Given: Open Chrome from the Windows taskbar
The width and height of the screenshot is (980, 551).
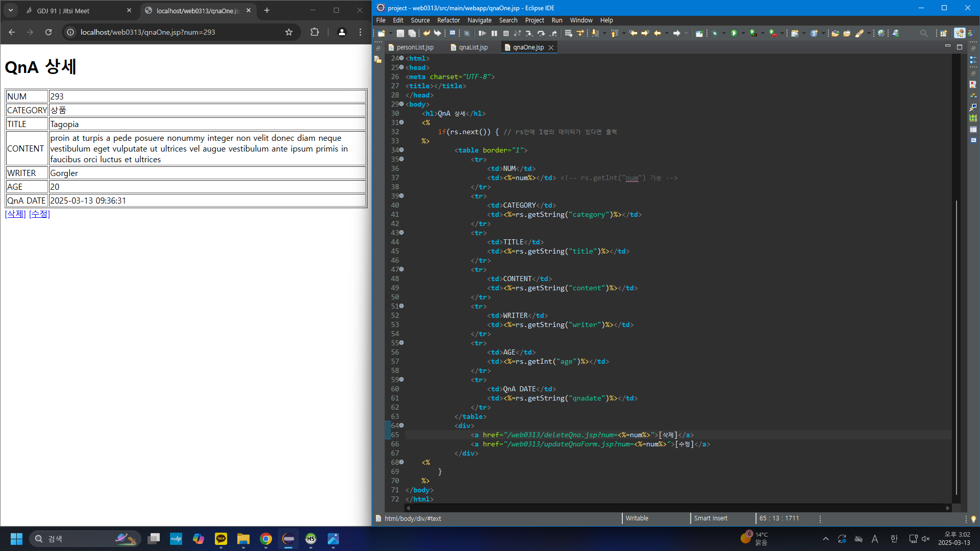Looking at the screenshot, I should pyautogui.click(x=265, y=539).
